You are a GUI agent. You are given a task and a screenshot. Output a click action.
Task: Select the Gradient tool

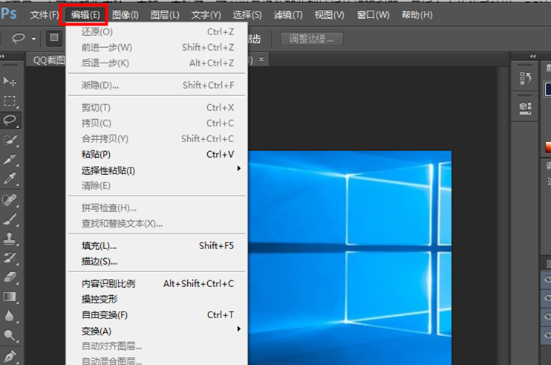pos(9,297)
